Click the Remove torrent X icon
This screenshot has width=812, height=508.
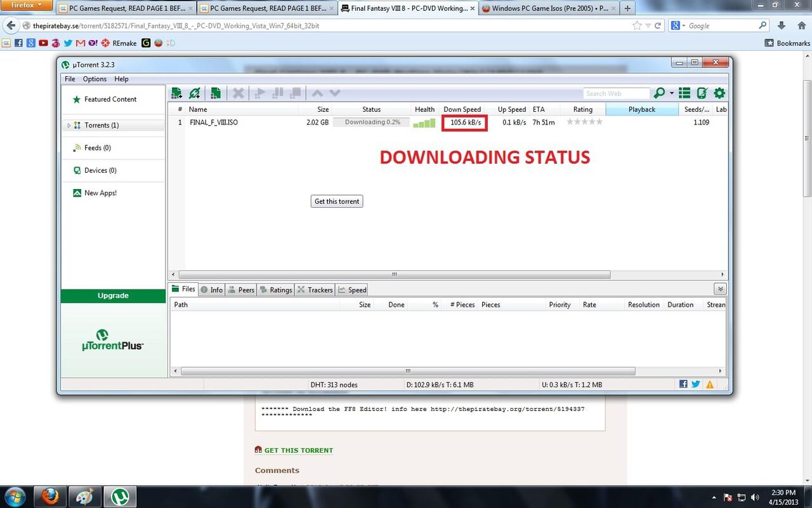pos(239,93)
